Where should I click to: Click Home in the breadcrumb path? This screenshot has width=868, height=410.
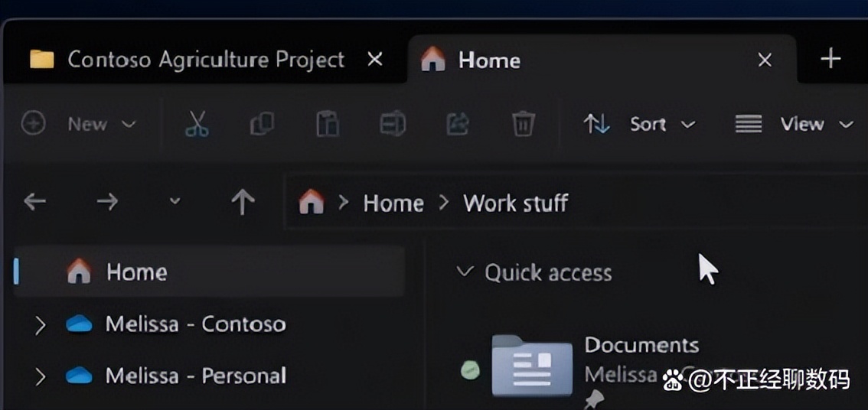[393, 203]
